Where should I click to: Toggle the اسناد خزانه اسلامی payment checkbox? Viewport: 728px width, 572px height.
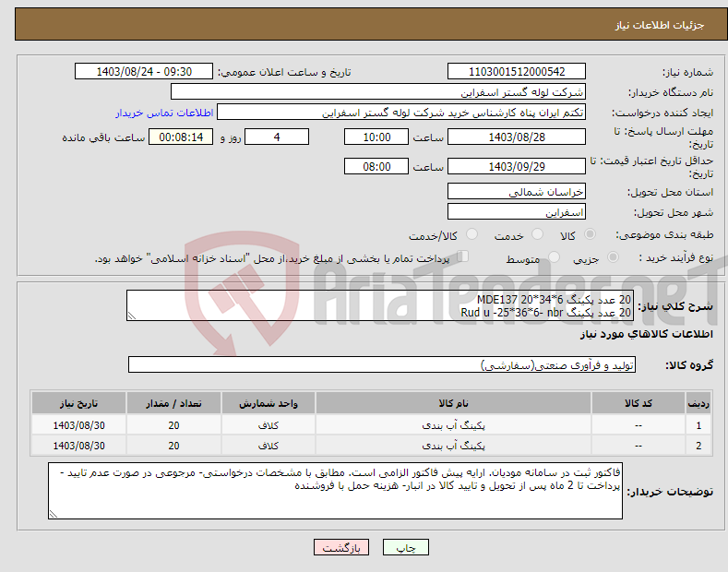(463, 256)
